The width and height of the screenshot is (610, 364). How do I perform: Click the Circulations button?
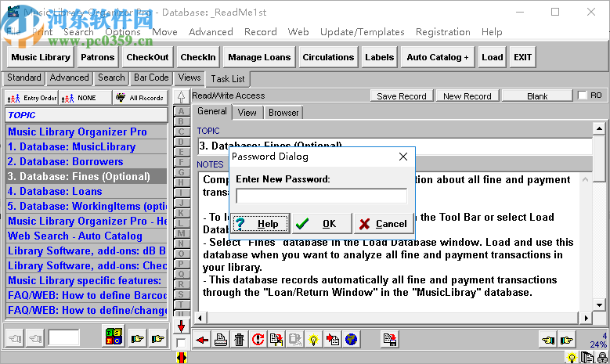[x=328, y=57]
